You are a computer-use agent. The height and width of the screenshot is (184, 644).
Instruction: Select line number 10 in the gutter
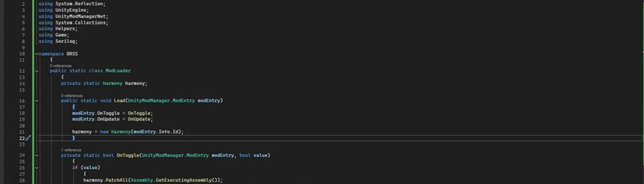pos(22,54)
